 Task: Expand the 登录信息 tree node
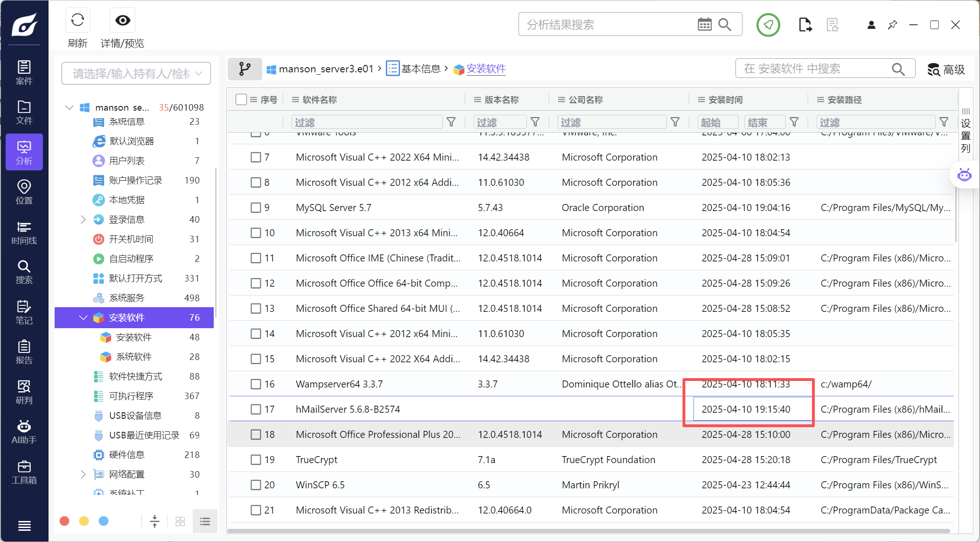[x=83, y=219]
